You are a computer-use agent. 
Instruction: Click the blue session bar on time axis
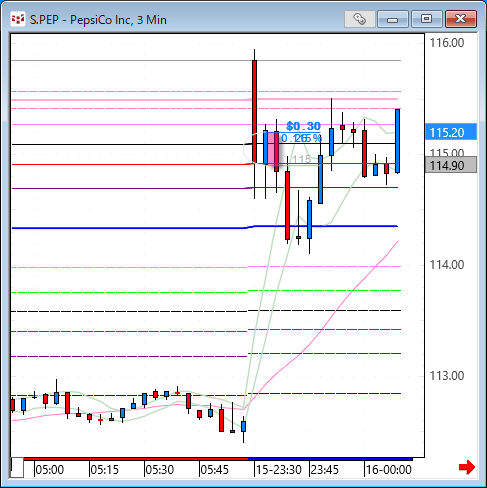pyautogui.click(x=330, y=459)
